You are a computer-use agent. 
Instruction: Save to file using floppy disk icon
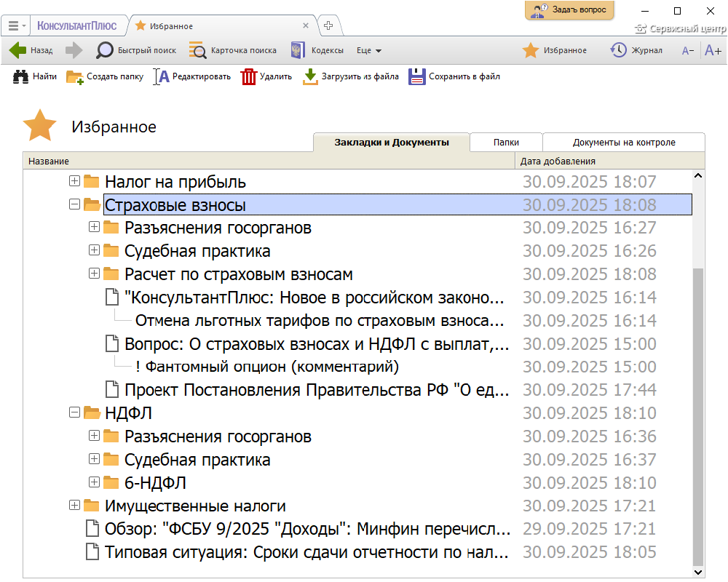point(416,76)
